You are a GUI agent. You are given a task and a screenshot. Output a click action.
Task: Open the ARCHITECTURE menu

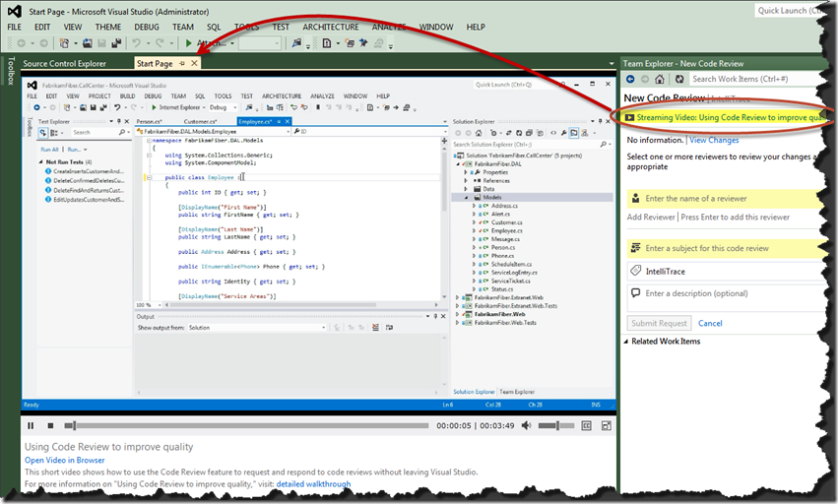tap(331, 27)
